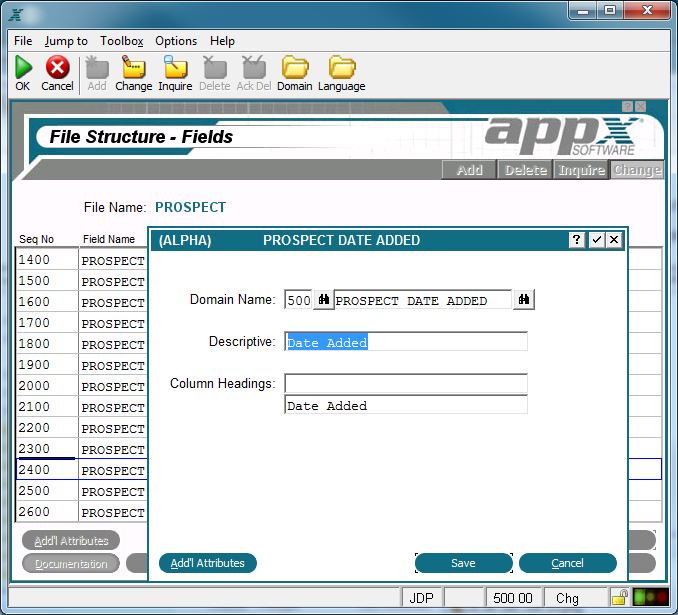Click the binoculars lookup next to application 500

click(323, 300)
